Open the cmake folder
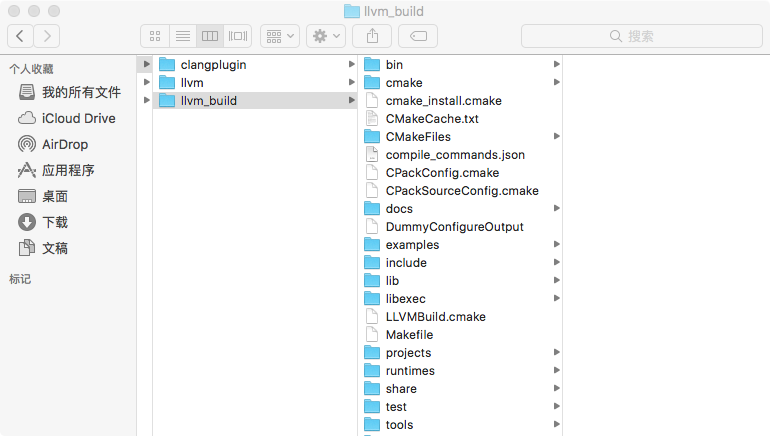 [460, 82]
